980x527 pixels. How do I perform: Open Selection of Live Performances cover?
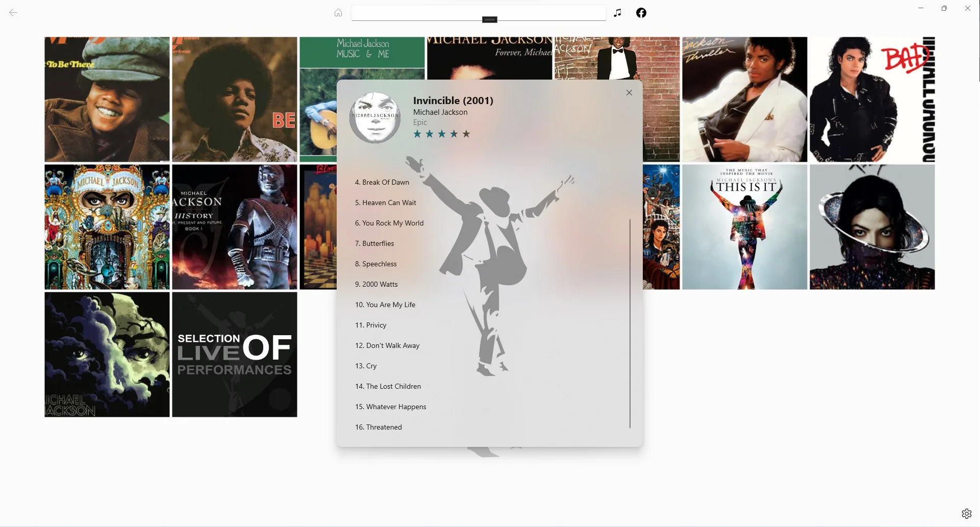[235, 355]
